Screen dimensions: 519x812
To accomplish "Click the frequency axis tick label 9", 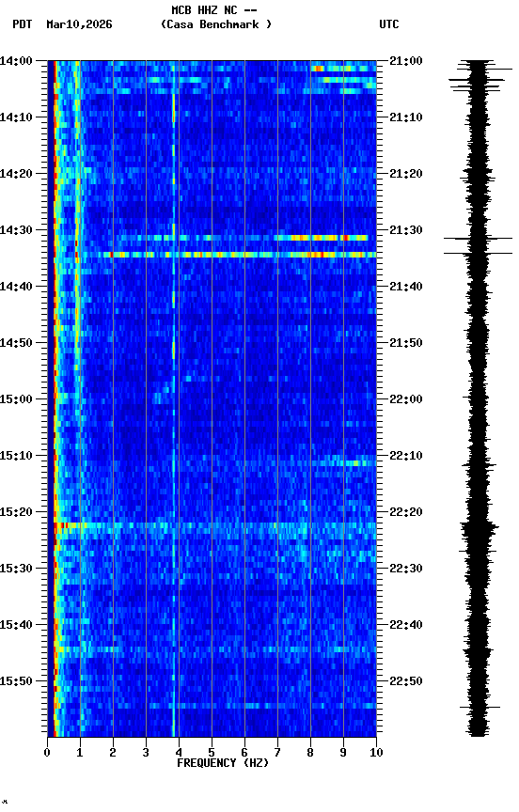I will (343, 753).
